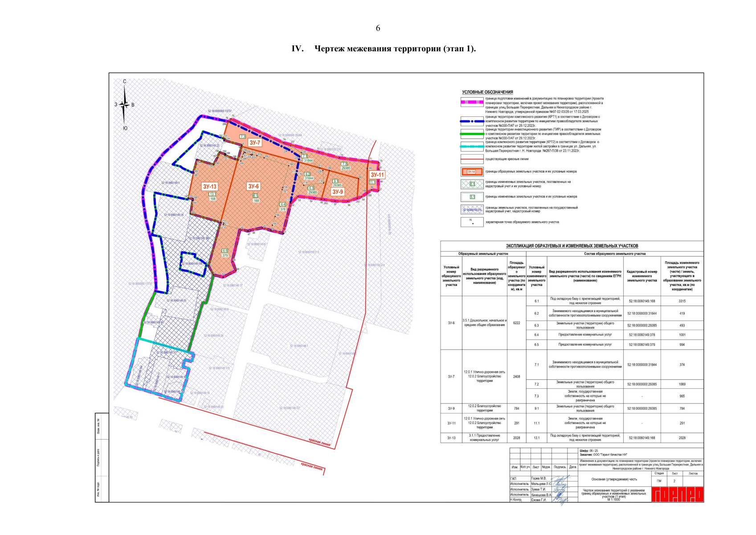
Task: Click the green ТИР boundary legend swatch
Action: click(x=472, y=133)
